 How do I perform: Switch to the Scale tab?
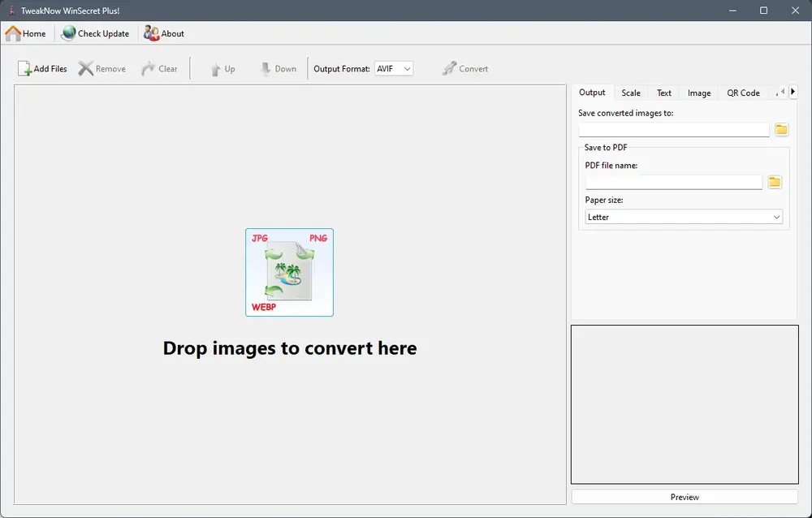click(x=631, y=93)
